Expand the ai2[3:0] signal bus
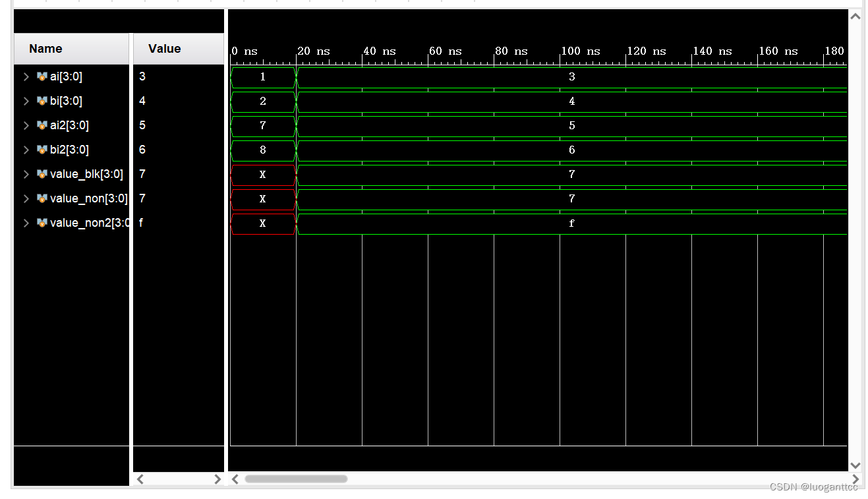The width and height of the screenshot is (868, 499). coord(26,125)
